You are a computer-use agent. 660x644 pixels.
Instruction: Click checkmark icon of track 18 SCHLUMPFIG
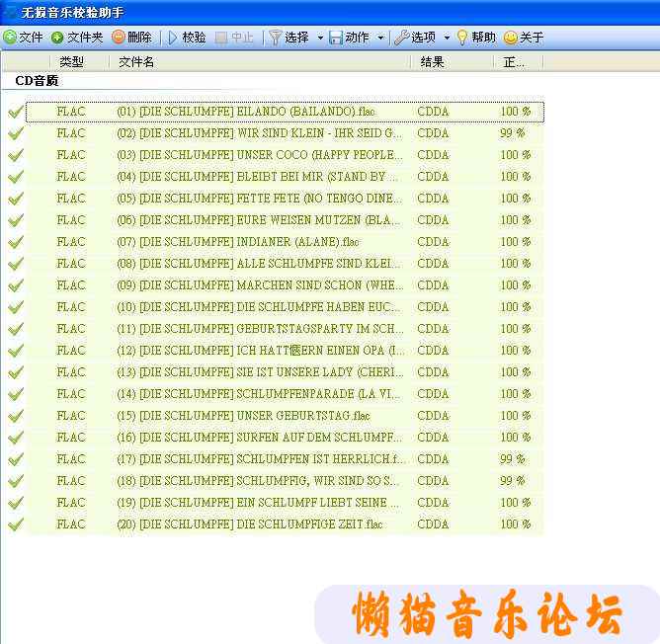[16, 481]
